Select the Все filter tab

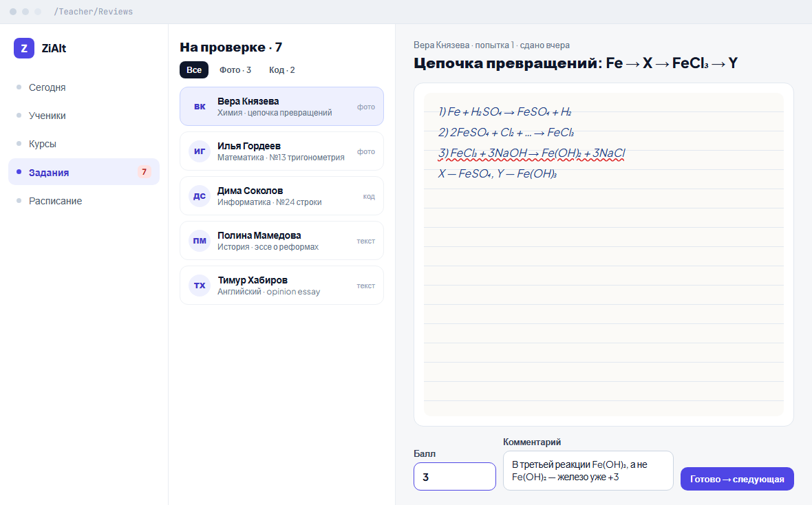pyautogui.click(x=194, y=70)
